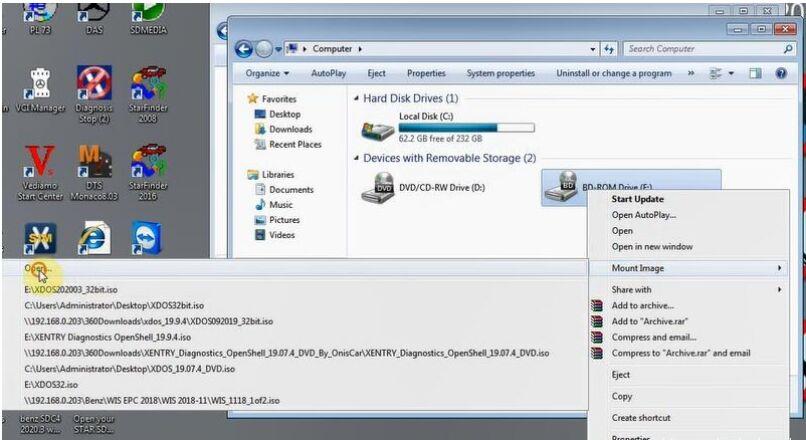Open Pictures library in sidebar
The image size is (806, 440).
click(284, 220)
